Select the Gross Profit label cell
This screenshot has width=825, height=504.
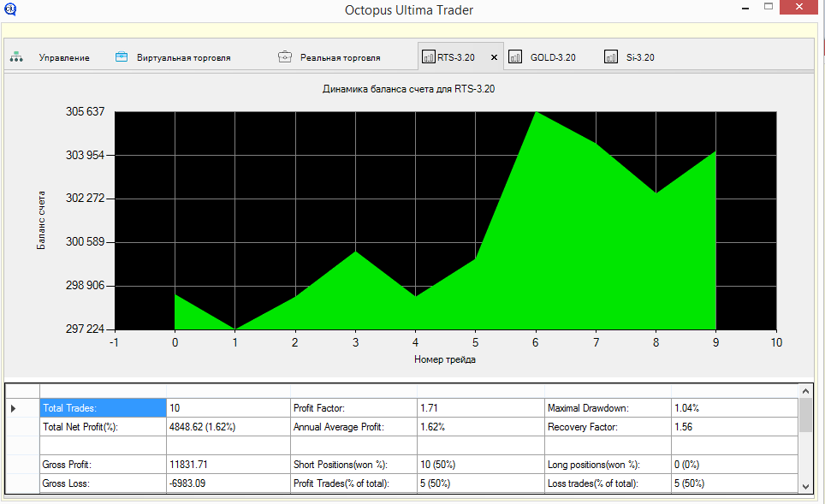[x=103, y=465]
